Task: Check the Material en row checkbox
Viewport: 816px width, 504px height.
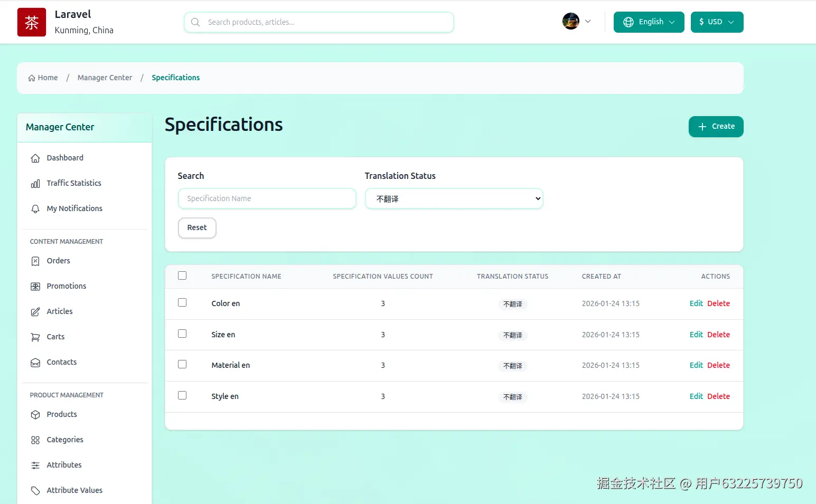Action: point(182,364)
